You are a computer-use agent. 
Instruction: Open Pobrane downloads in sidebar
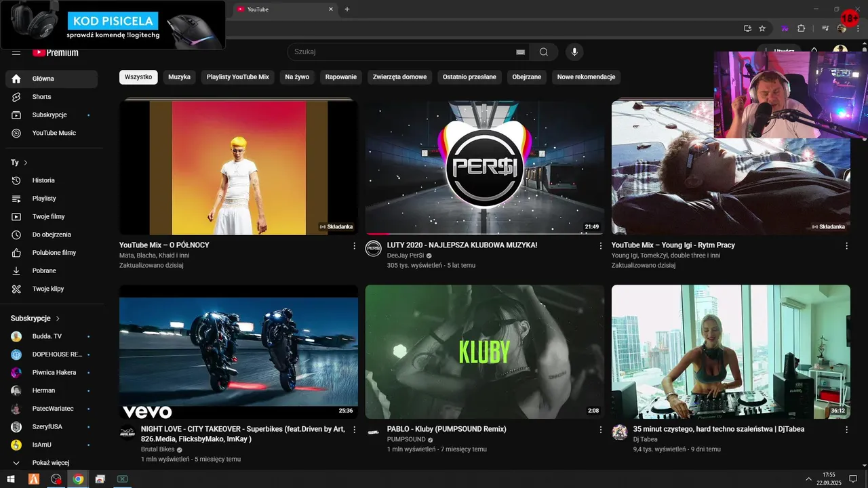click(x=52, y=271)
